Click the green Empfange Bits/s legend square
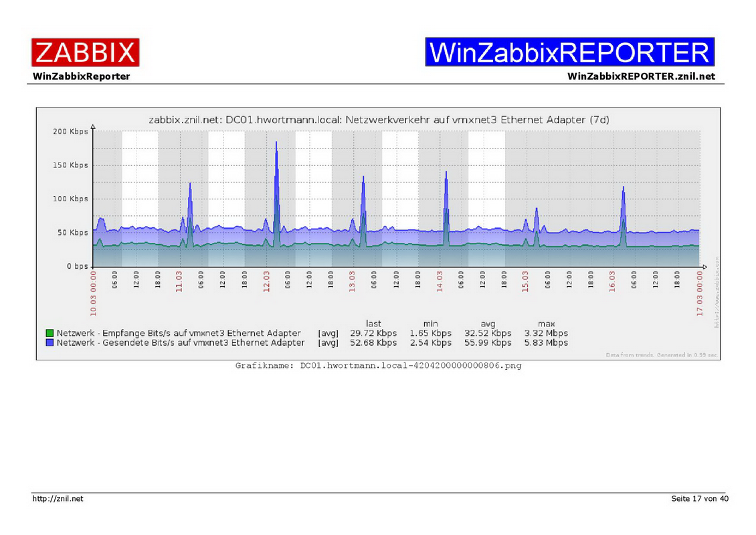Screen dimensions: 756x535 (x=50, y=333)
